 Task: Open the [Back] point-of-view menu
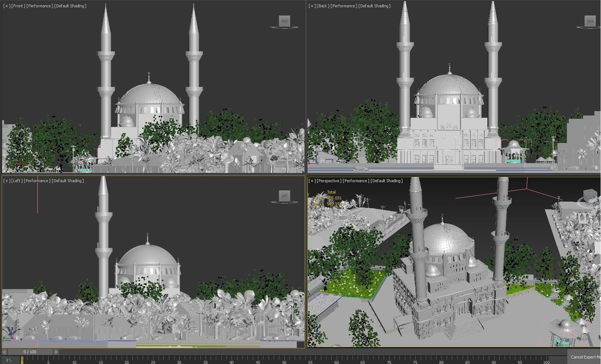coord(323,6)
